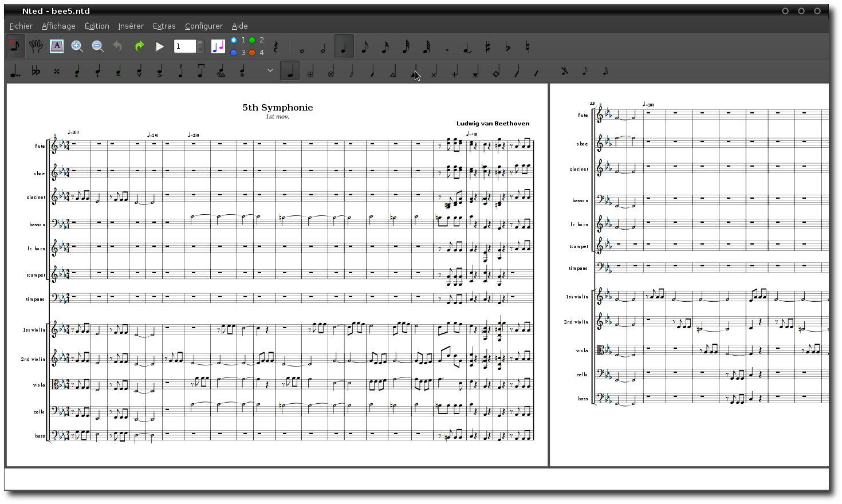Apply double sharp accidental

coord(57,71)
